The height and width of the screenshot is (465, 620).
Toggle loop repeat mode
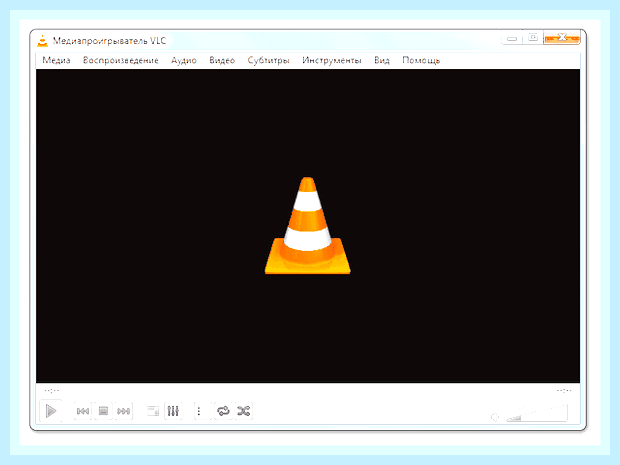click(223, 411)
